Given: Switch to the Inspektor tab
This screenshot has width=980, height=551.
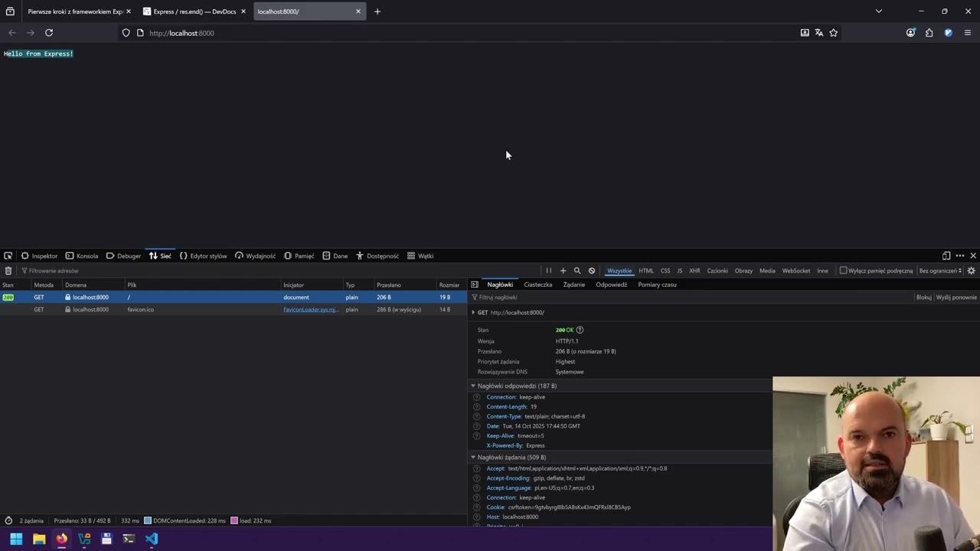Looking at the screenshot, I should click(39, 256).
